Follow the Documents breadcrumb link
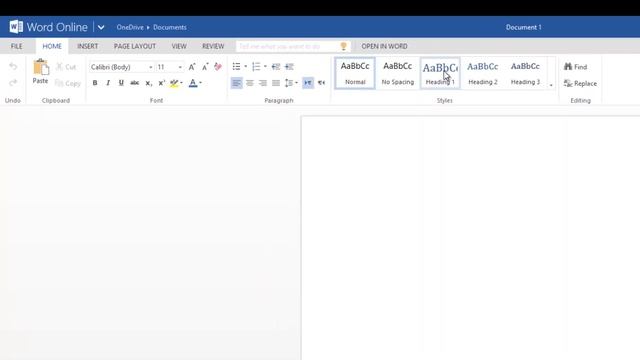640x360 pixels. [x=170, y=27]
